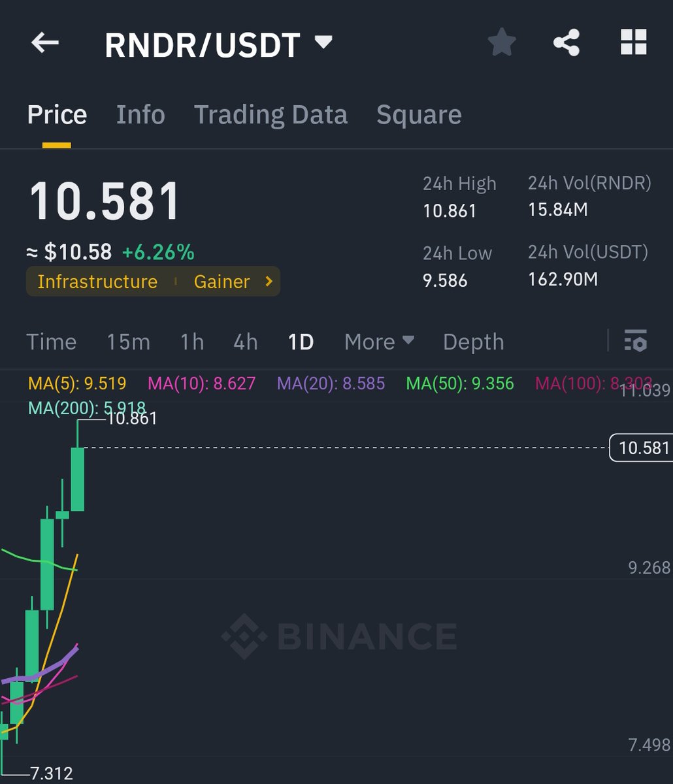
Task: Open chart indicator settings icon
Action: click(x=635, y=341)
